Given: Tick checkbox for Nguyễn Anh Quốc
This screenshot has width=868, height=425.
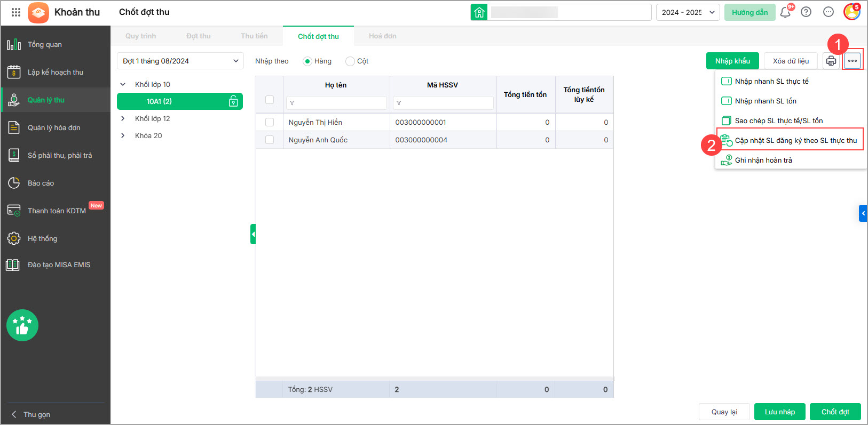Looking at the screenshot, I should [270, 140].
